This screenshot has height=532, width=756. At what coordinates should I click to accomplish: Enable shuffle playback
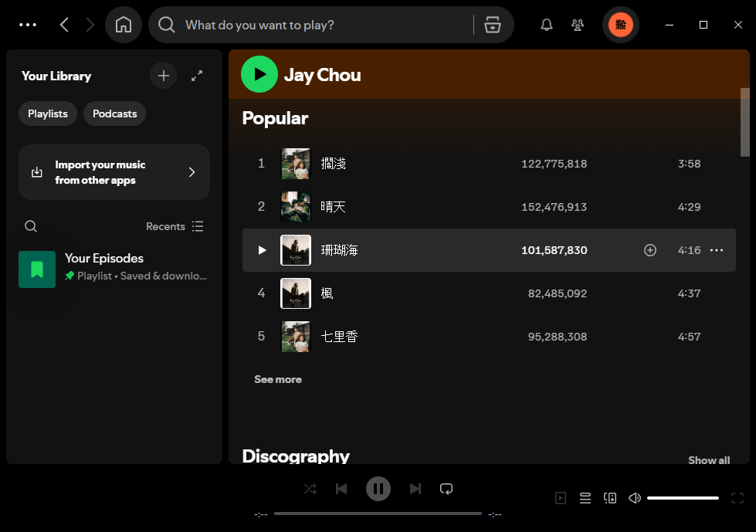(x=310, y=488)
